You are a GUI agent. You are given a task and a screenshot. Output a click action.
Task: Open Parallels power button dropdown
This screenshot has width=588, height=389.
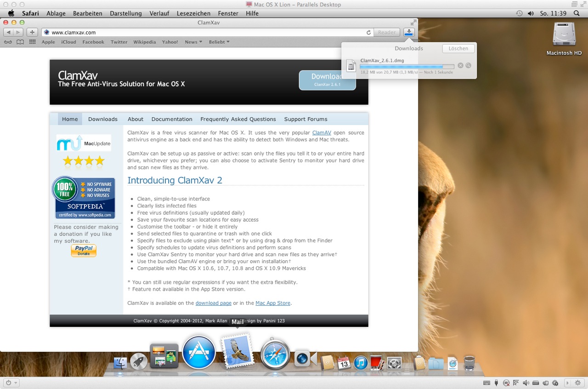(11, 383)
